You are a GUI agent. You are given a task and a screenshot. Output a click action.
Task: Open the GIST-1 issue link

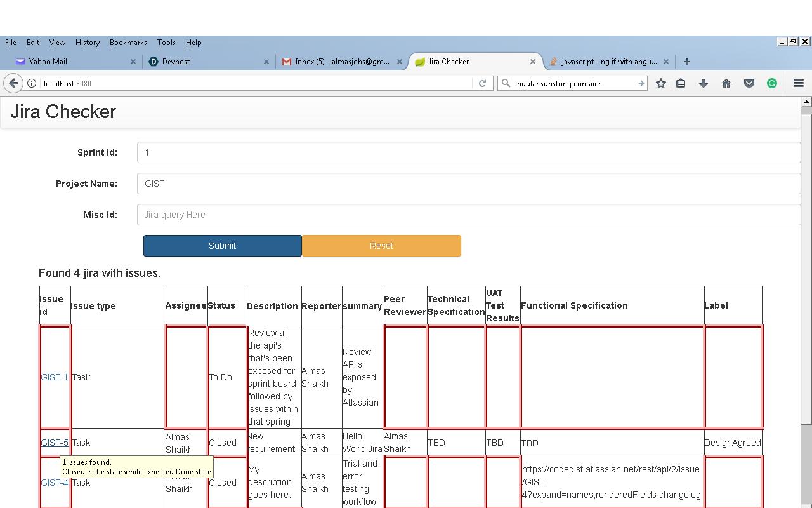tap(54, 377)
